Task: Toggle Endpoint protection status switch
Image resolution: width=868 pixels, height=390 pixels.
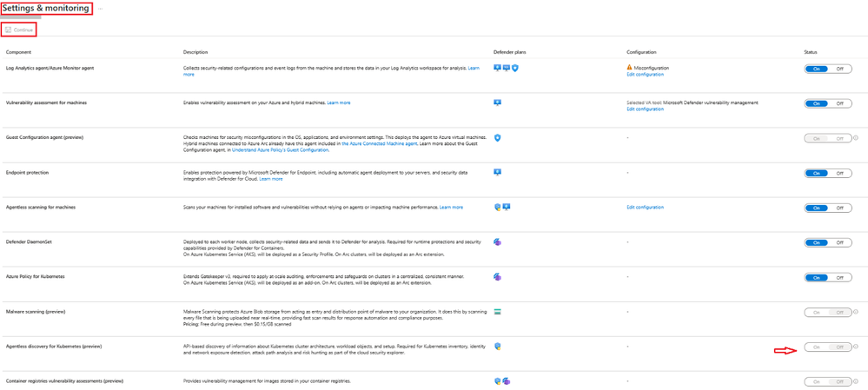Action: click(x=827, y=173)
